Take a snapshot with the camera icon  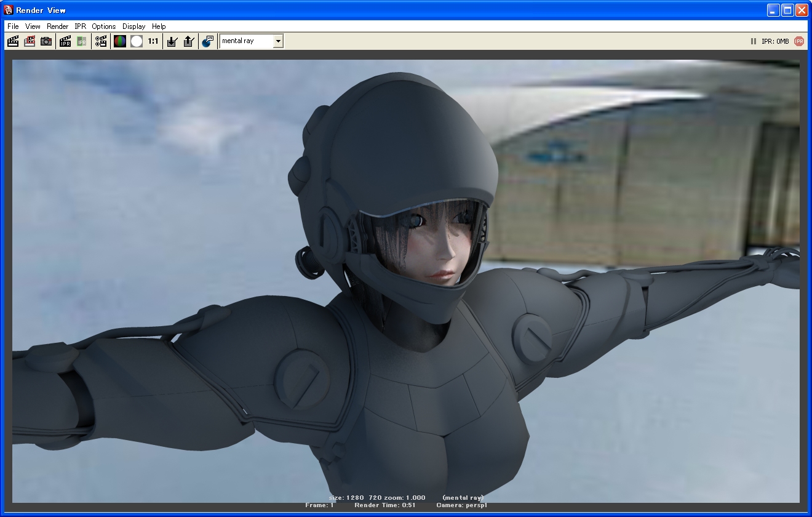[x=46, y=41]
